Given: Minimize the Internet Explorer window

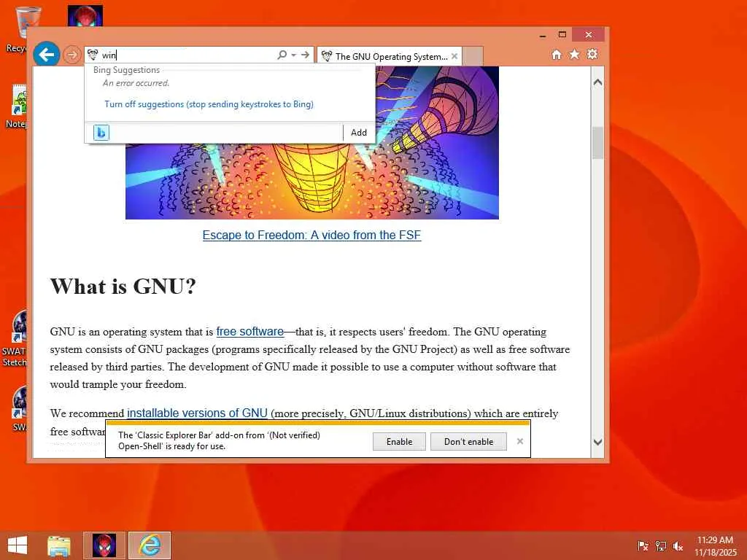Looking at the screenshot, I should click(x=543, y=35).
